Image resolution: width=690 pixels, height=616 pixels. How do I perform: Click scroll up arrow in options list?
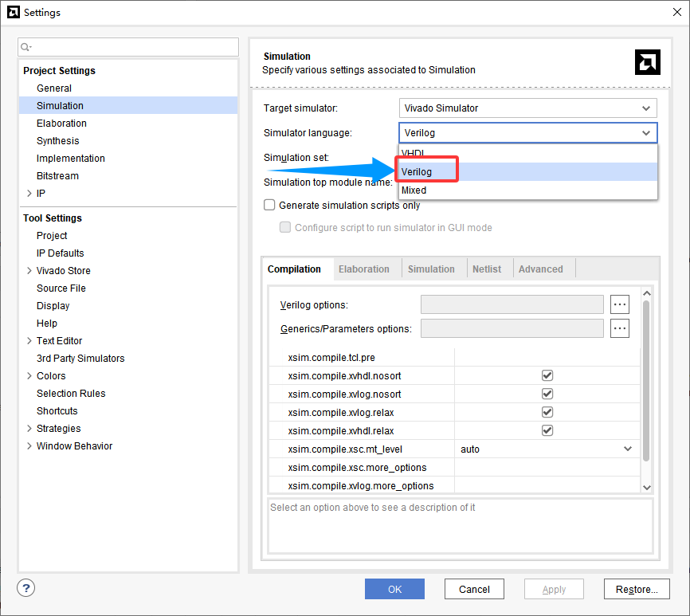646,293
